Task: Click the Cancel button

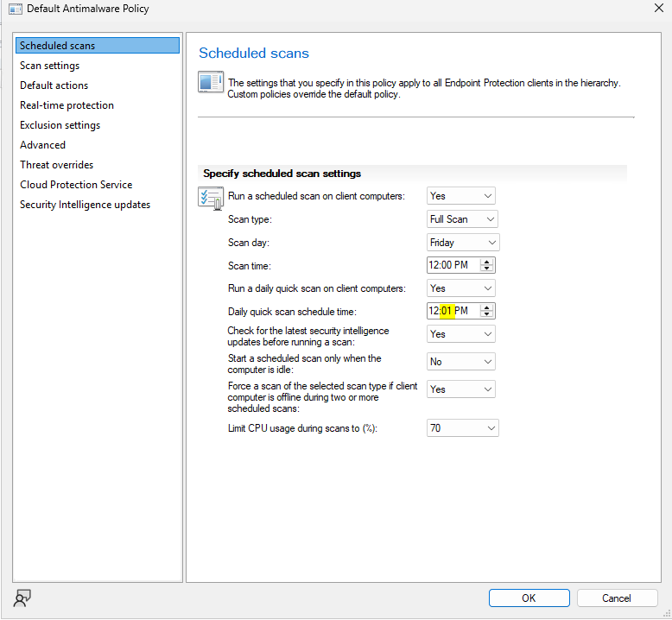Action: pos(617,598)
